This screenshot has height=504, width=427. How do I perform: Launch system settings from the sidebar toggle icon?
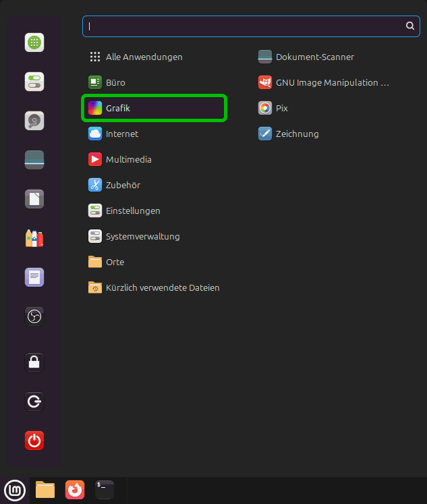tap(34, 82)
